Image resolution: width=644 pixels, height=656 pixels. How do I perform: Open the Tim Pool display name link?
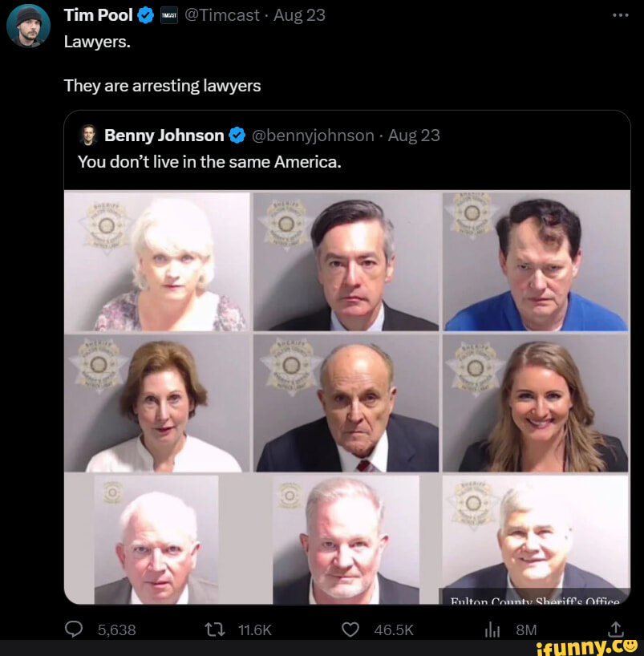tap(98, 14)
